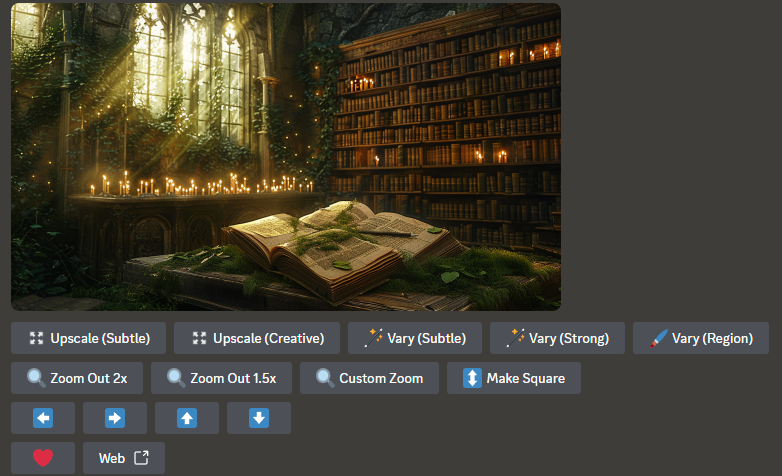Click the Vary (Region) text label
Screen dimensions: 782x476
coord(712,338)
